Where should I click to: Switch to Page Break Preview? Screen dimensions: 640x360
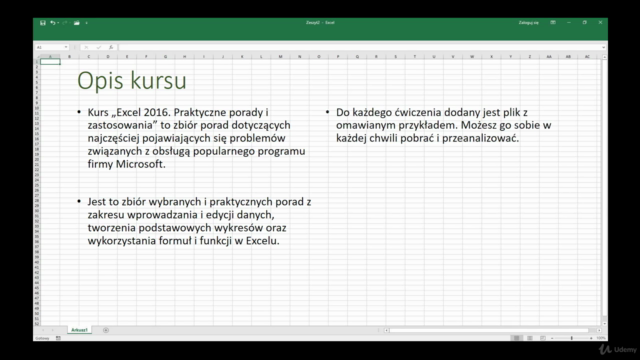tap(542, 338)
